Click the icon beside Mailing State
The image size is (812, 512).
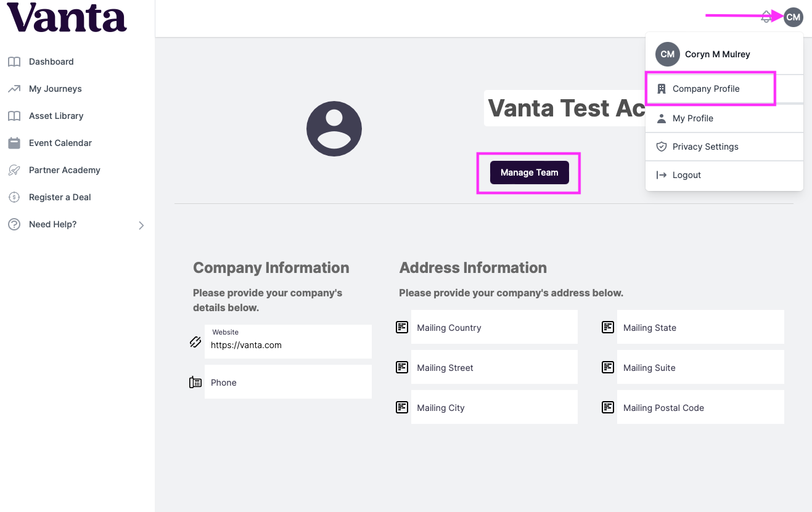(x=608, y=327)
